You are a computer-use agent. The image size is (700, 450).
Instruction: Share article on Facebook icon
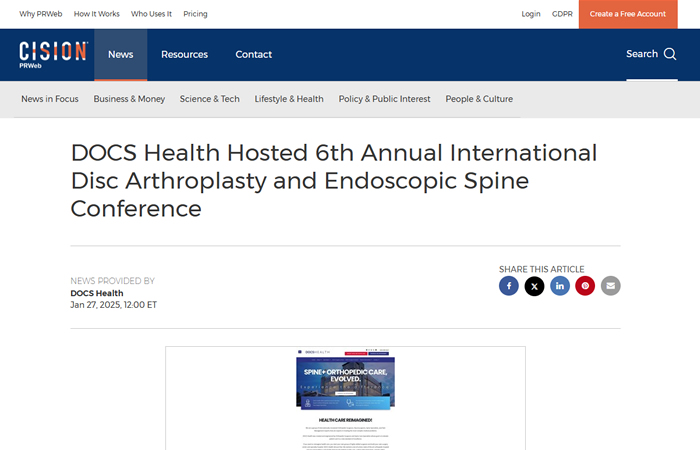pyautogui.click(x=508, y=286)
